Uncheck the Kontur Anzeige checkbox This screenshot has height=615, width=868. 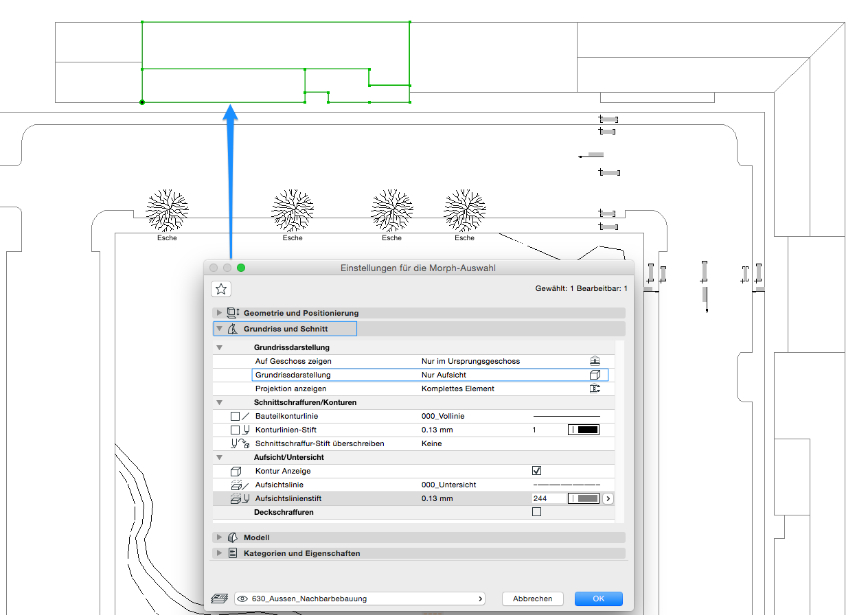tap(537, 471)
